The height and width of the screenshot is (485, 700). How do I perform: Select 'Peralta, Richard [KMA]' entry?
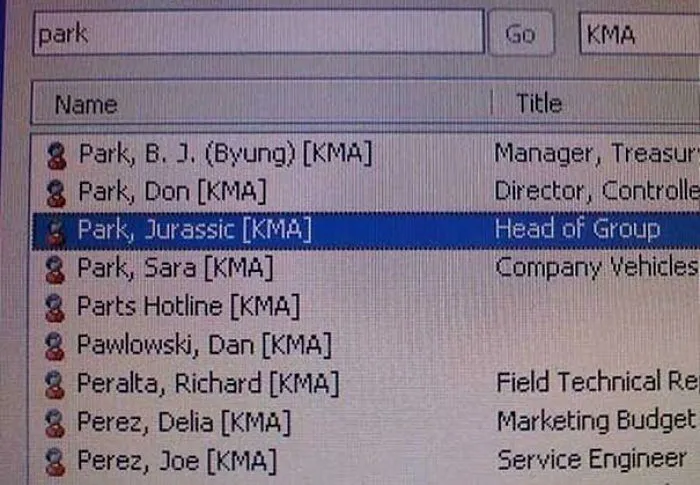pos(208,384)
